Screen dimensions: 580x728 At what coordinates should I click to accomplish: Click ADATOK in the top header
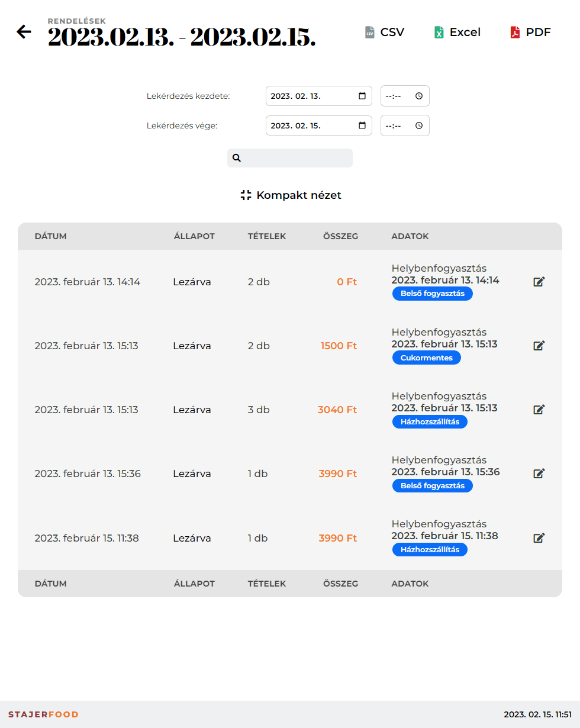(410, 236)
